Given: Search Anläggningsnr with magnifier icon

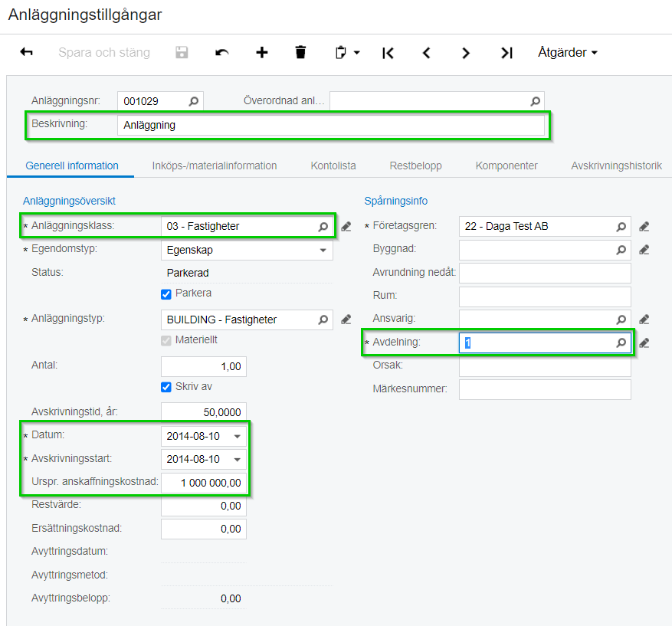Looking at the screenshot, I should 194,101.
